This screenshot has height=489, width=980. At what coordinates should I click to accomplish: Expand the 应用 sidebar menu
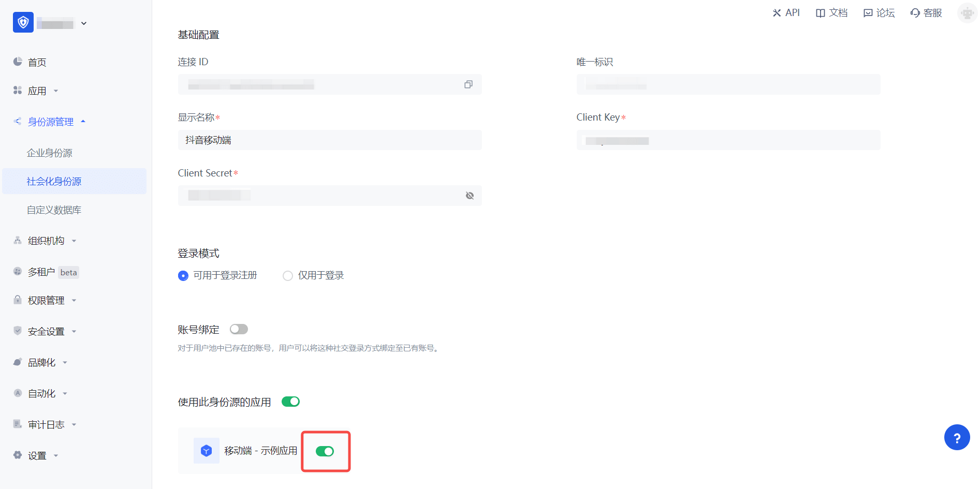pyautogui.click(x=37, y=91)
